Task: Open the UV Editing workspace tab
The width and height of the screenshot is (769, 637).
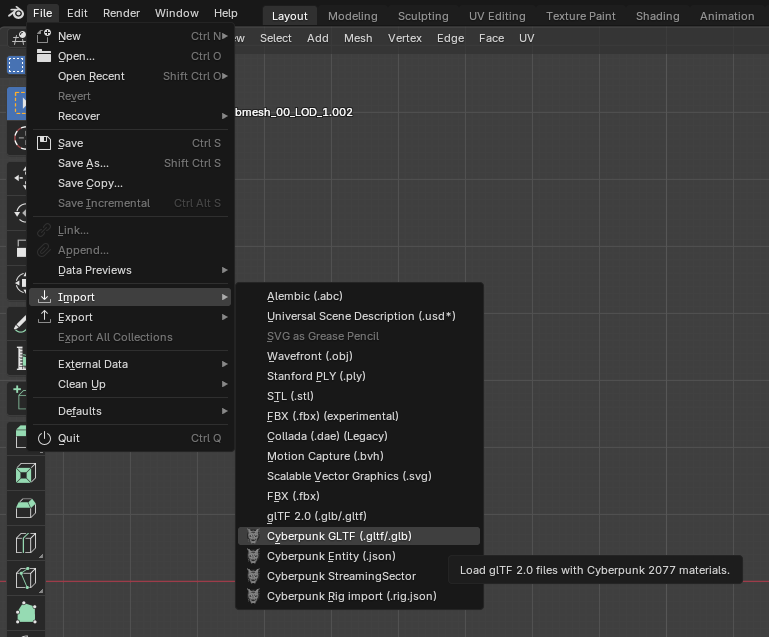Action: [x=497, y=16]
